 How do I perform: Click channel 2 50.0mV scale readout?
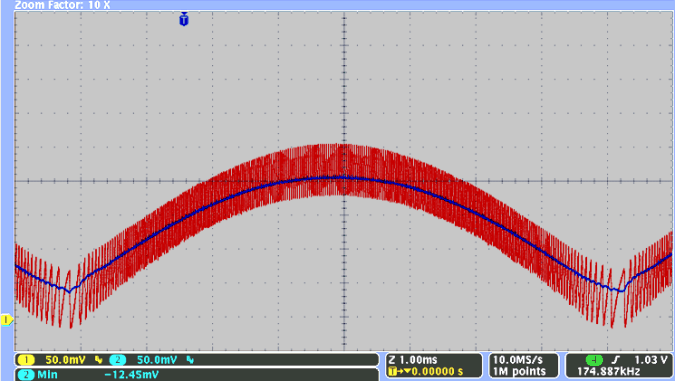point(157,360)
